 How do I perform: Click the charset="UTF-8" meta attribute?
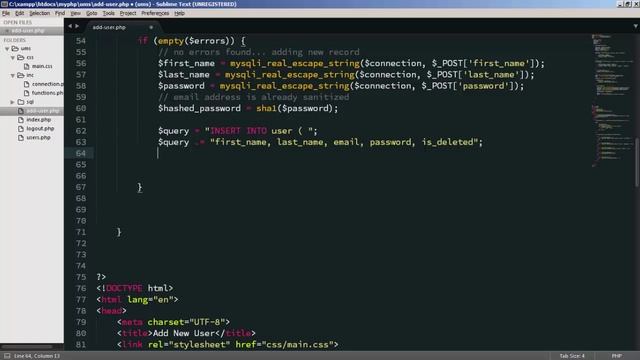[186, 322]
